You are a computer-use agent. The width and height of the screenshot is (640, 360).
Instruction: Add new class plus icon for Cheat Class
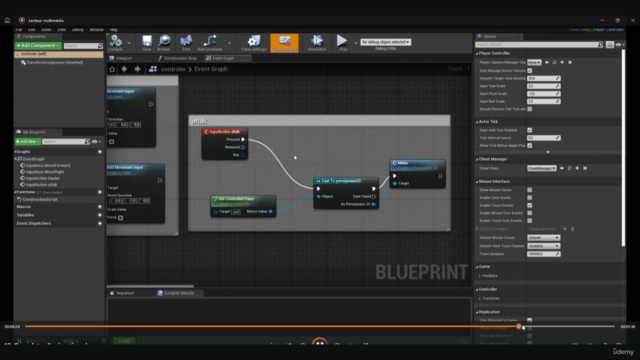pos(577,168)
